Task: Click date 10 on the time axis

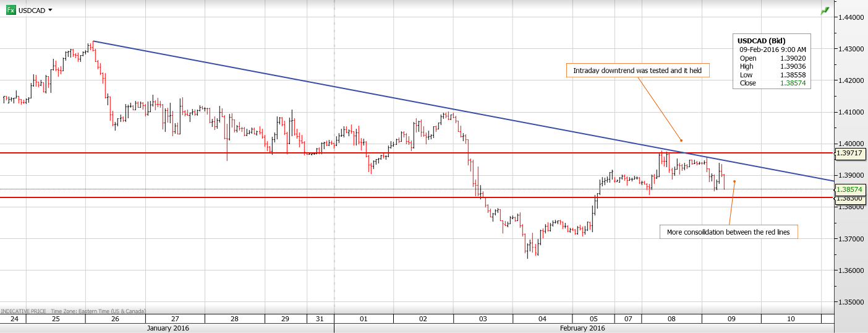Action: 791,319
